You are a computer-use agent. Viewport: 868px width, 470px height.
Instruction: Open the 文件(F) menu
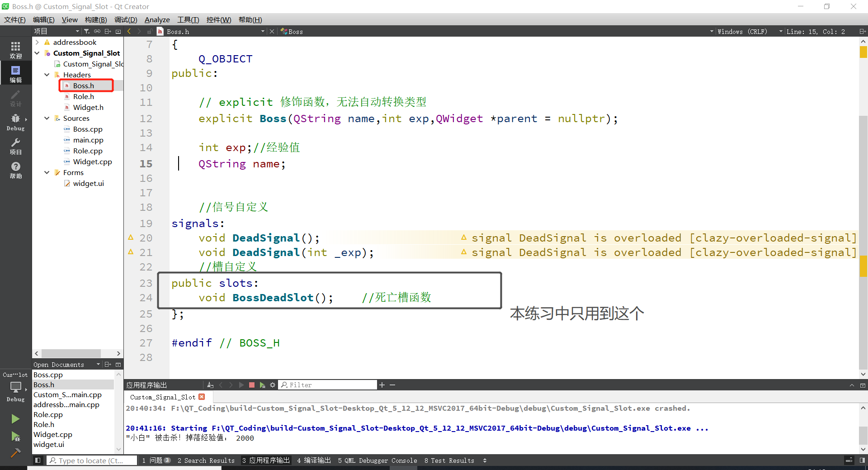click(x=15, y=19)
